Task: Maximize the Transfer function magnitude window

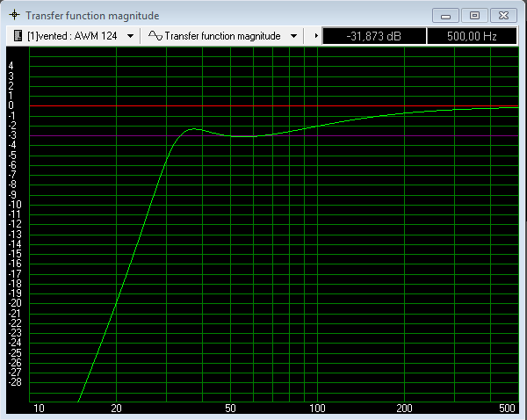Action: coord(474,15)
